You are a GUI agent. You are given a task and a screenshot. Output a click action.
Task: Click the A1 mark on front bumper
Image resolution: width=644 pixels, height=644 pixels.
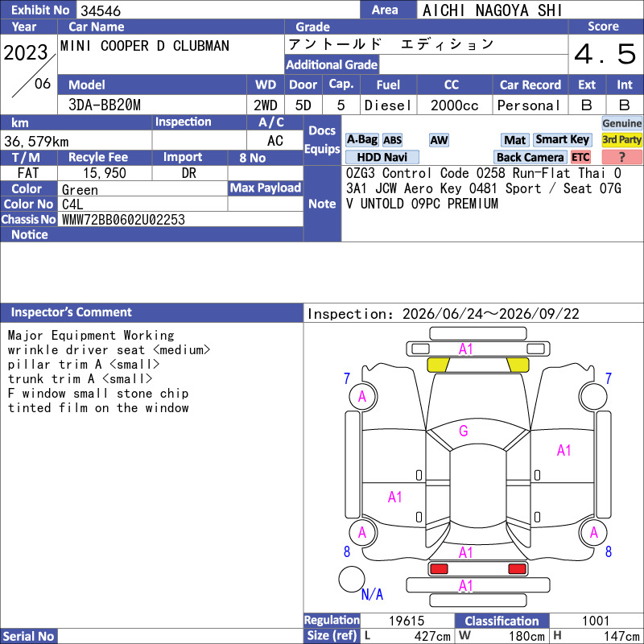pyautogui.click(x=466, y=349)
